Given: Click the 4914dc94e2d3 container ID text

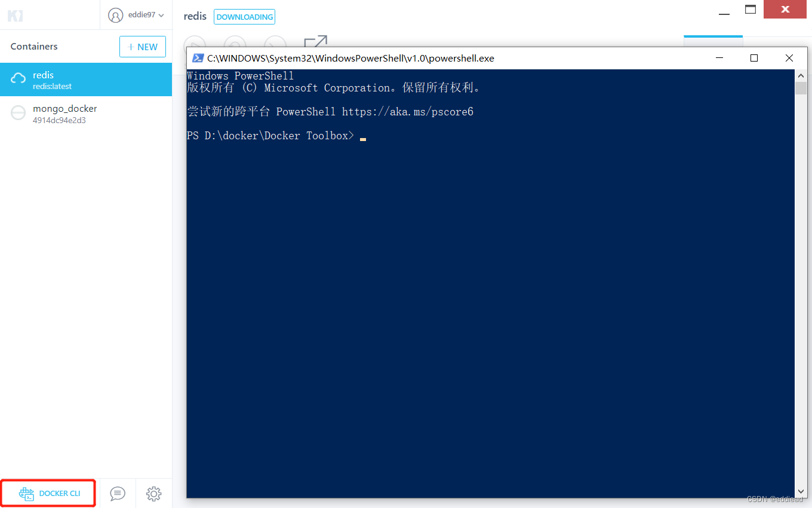Looking at the screenshot, I should click(59, 120).
